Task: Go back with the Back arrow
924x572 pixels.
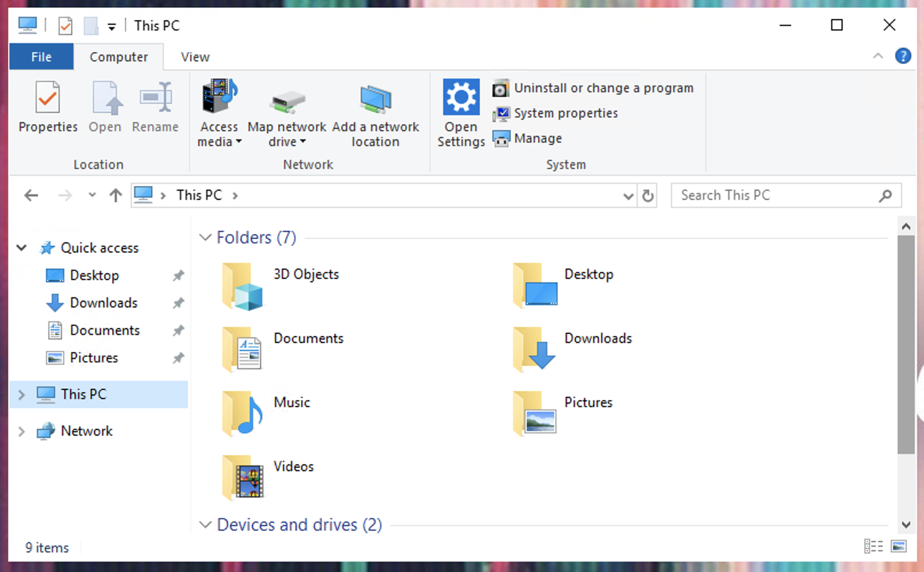Action: coord(31,196)
